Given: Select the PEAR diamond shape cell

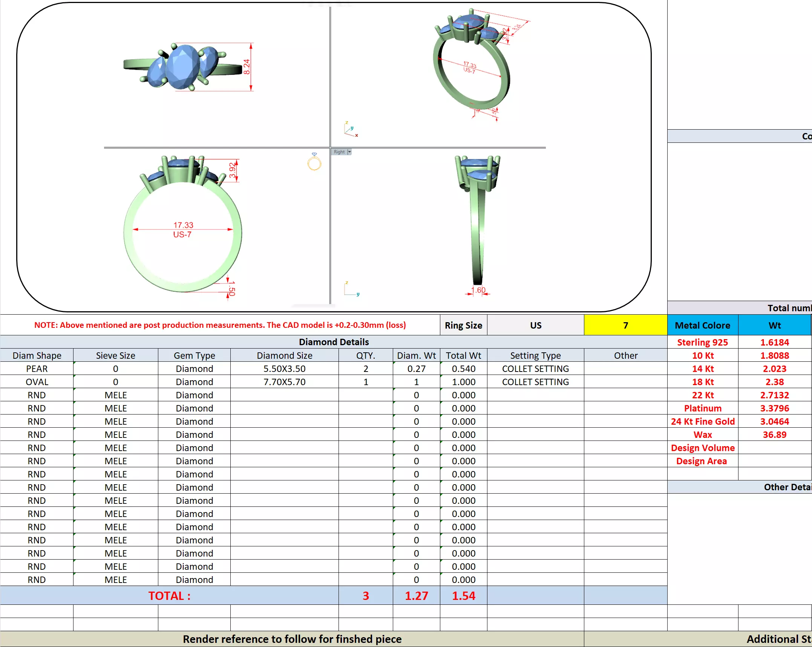Looking at the screenshot, I should click(x=37, y=369).
